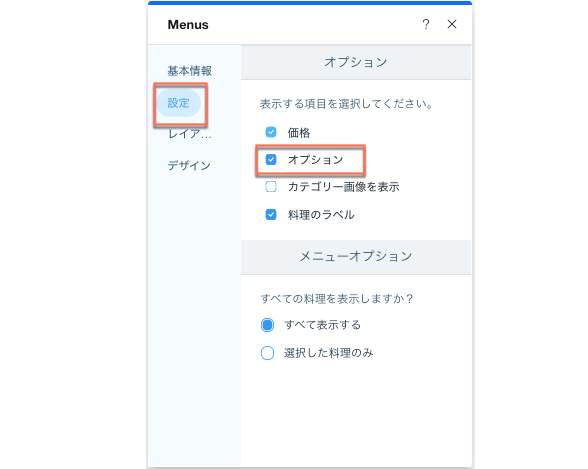Click the 料理のラベル label text
The height and width of the screenshot is (469, 588).
(321, 215)
